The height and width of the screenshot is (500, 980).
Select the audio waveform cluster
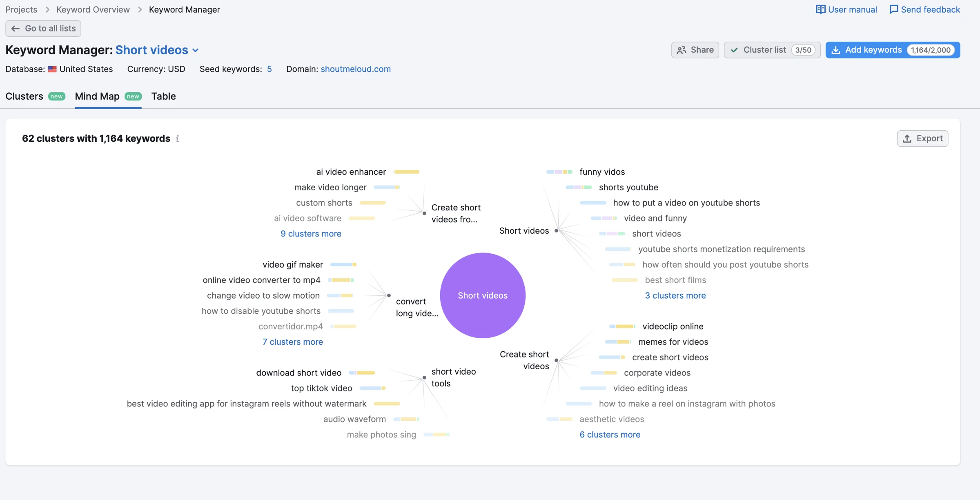(354, 420)
